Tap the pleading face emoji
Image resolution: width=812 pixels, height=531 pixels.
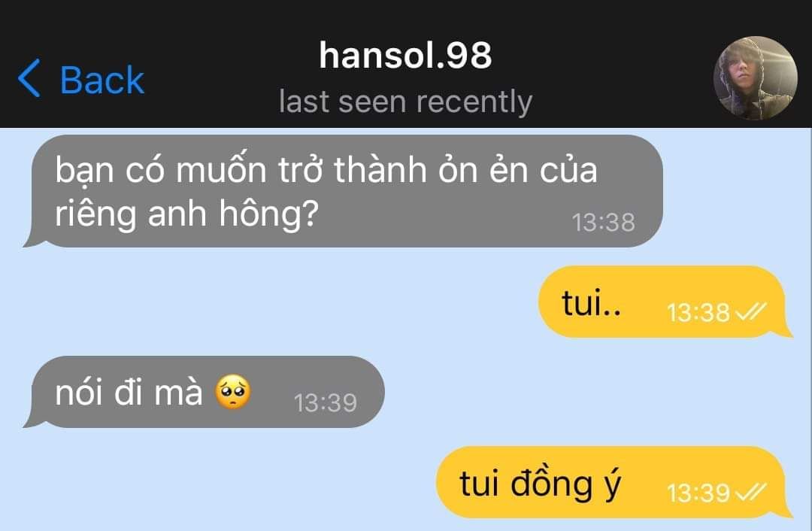pyautogui.click(x=233, y=392)
